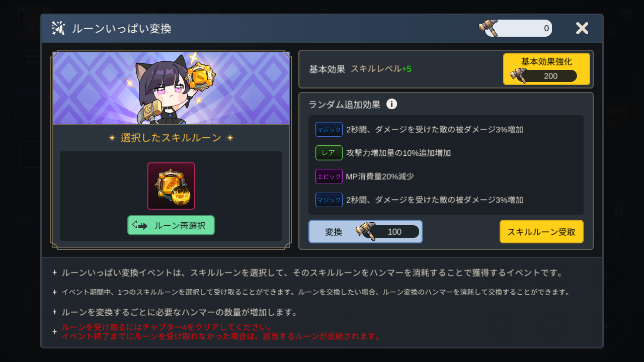Click the スキルルーン受取 button

[x=541, y=232]
